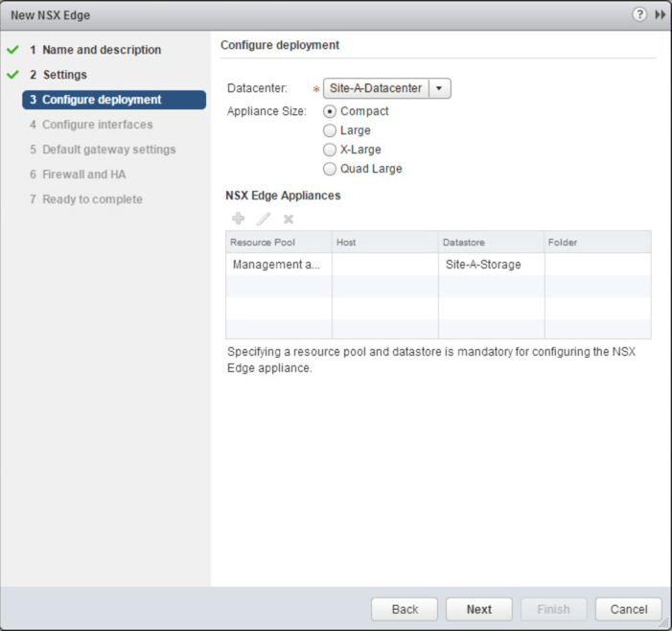This screenshot has height=631, width=672.
Task: Choose X-Large appliance size option
Action: pyautogui.click(x=331, y=150)
